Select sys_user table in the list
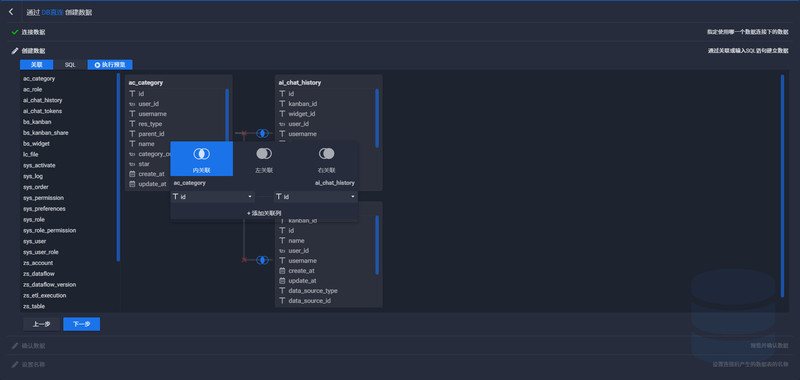Image resolution: width=800 pixels, height=380 pixels. (35, 241)
